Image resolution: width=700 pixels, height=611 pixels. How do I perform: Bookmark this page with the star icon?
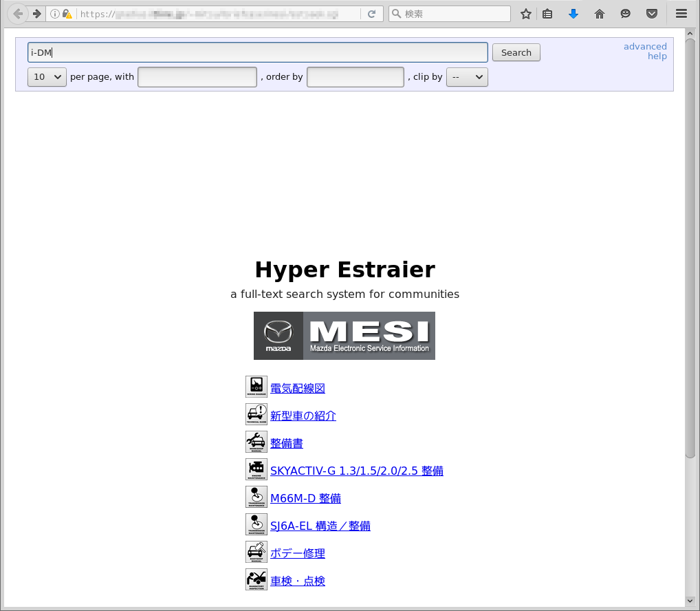526,14
